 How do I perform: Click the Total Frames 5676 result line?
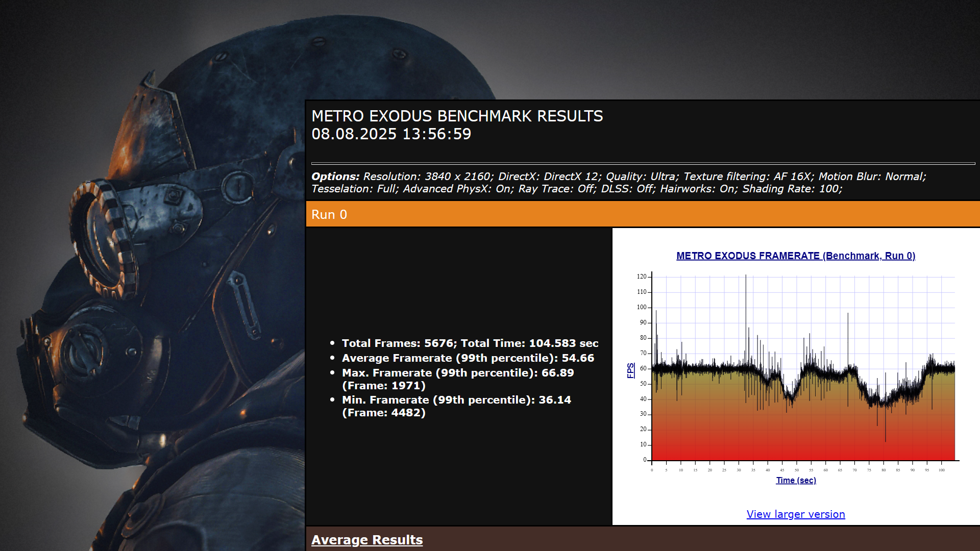click(470, 343)
